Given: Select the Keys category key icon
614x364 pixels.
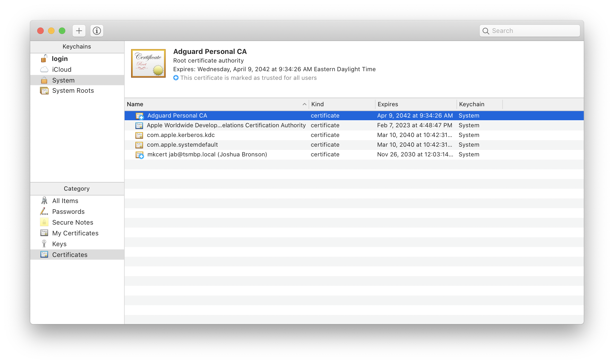Looking at the screenshot, I should (x=44, y=244).
